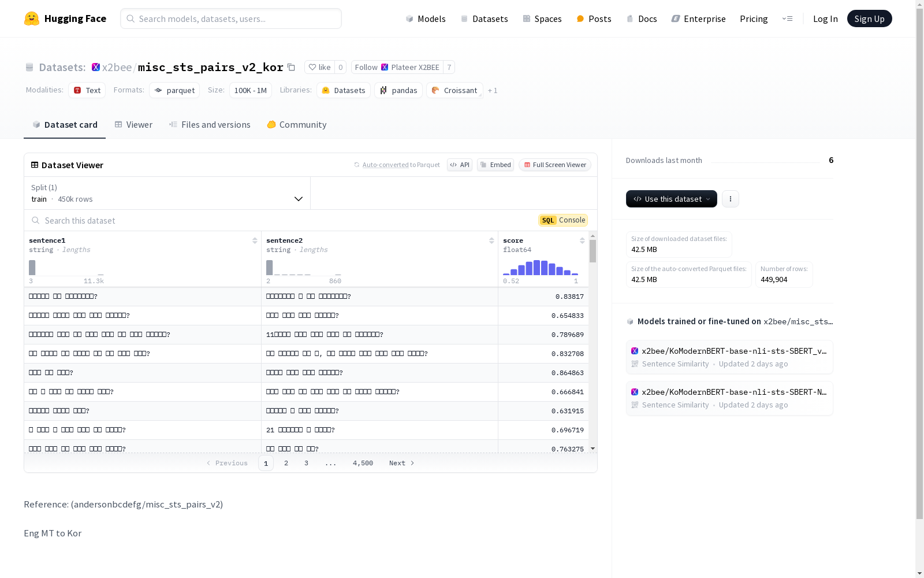Open the pandas library tag

[398, 90]
